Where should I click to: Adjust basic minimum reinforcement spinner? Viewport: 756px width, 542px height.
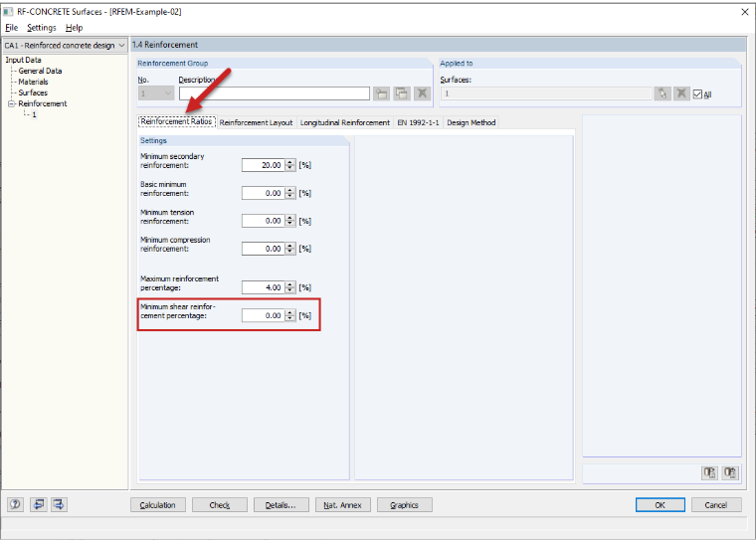point(289,193)
